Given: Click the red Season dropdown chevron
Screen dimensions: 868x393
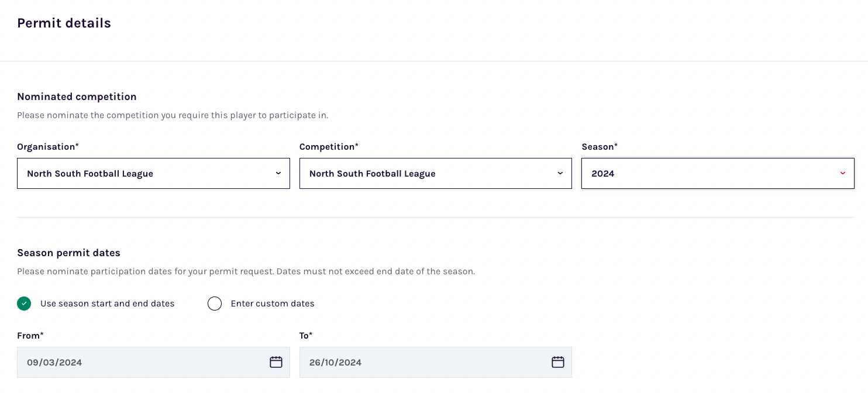Looking at the screenshot, I should coord(843,174).
